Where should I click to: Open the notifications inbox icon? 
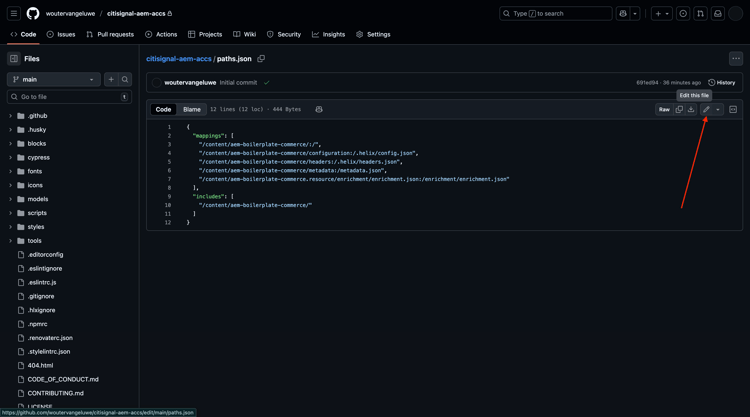(717, 13)
